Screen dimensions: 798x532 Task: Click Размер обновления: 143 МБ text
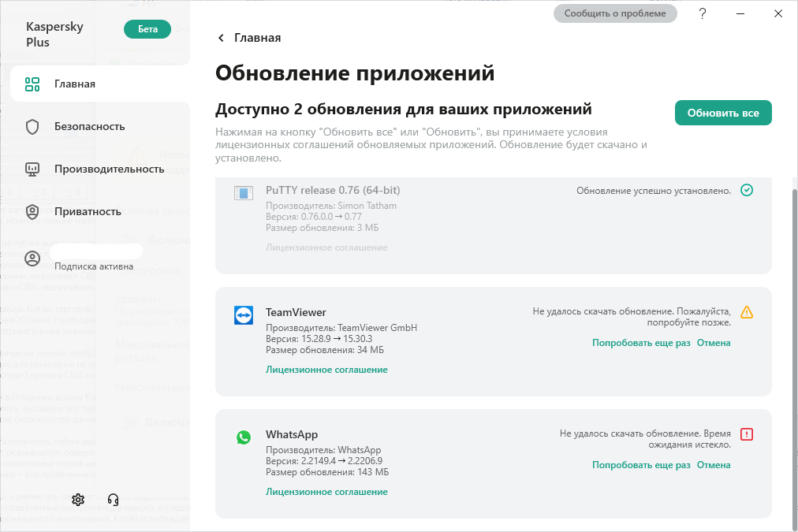point(327,472)
